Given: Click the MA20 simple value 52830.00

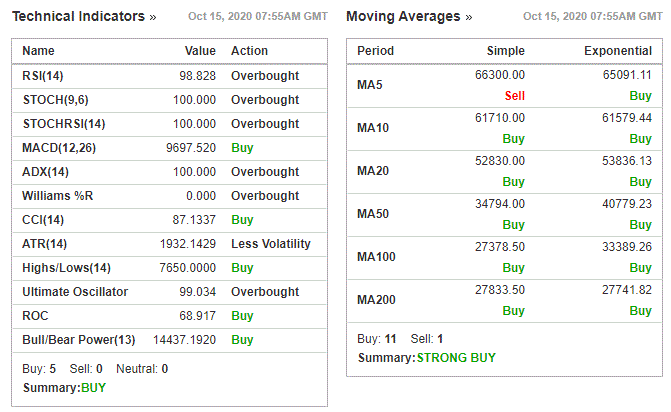Looking at the screenshot, I should click(x=500, y=161).
